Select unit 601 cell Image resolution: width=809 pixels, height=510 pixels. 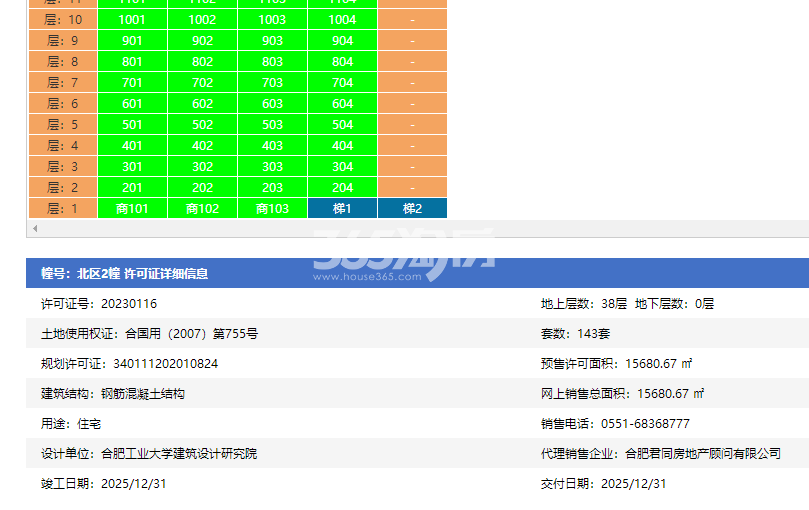[x=132, y=104]
